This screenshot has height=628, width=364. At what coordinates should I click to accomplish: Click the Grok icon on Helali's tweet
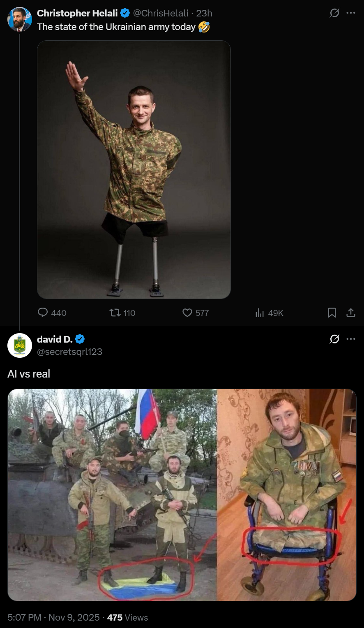pos(334,13)
